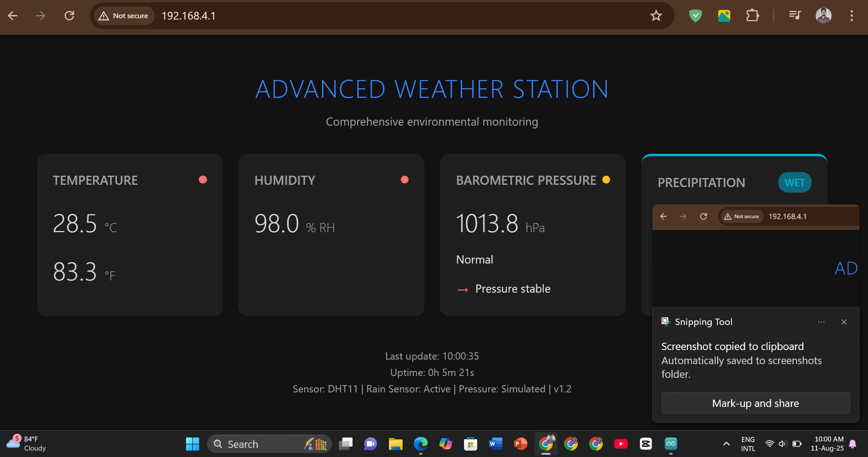Click the TEMPERATURE card title
This screenshot has width=868, height=457.
click(95, 181)
